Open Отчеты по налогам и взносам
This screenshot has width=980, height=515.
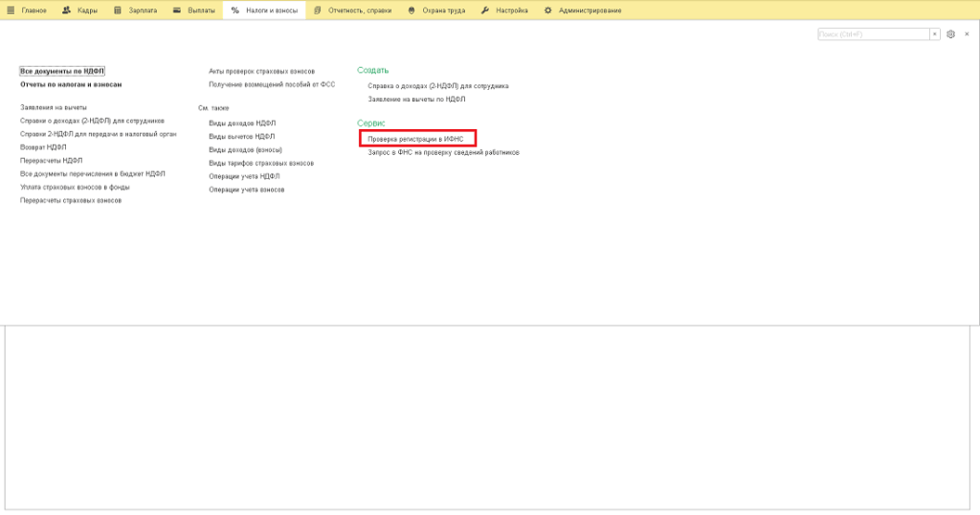tap(71, 84)
